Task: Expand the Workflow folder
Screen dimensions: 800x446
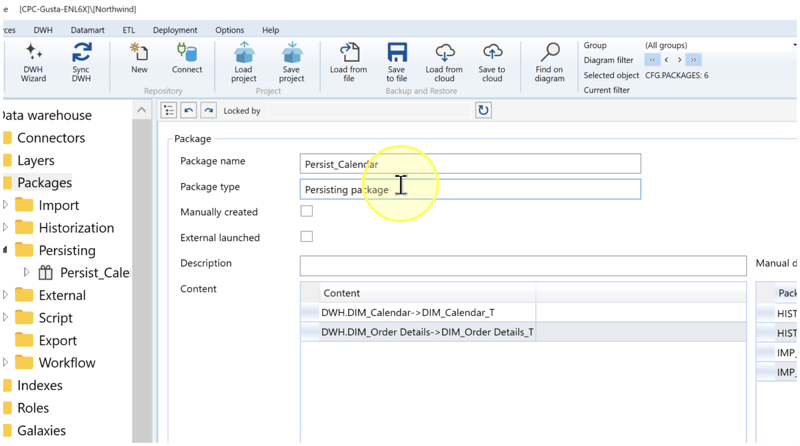Action: point(6,362)
